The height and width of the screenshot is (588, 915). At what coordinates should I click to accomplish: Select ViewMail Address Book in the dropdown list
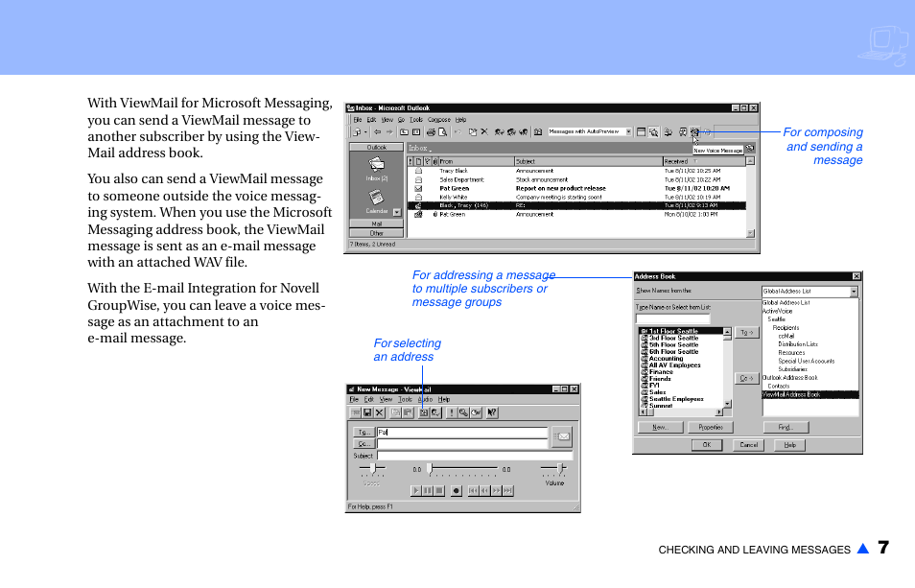[x=810, y=395]
